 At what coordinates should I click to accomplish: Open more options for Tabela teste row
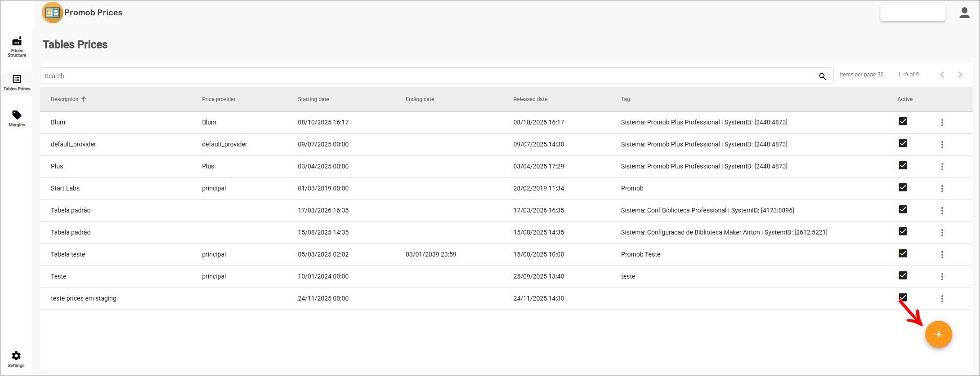(x=942, y=255)
